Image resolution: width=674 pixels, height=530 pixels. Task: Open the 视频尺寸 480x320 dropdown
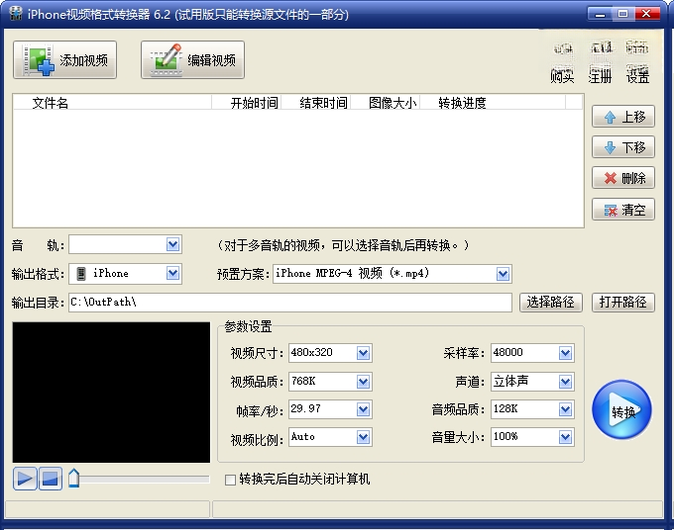pos(363,353)
